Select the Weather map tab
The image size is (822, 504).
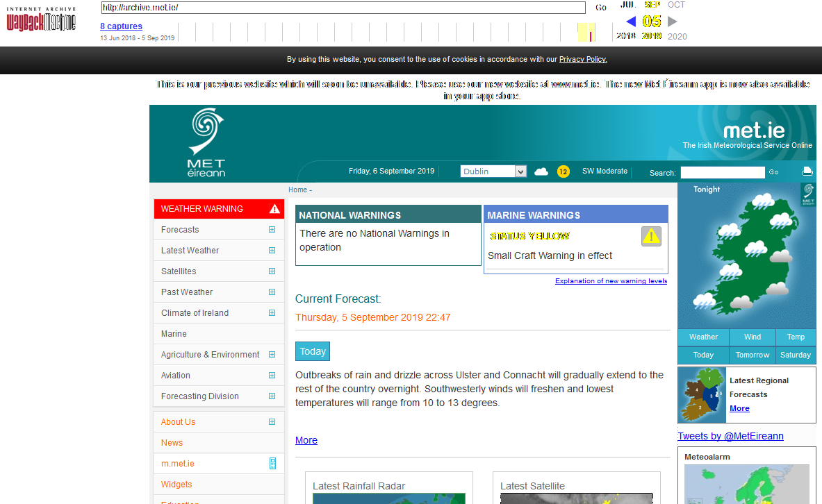(703, 337)
